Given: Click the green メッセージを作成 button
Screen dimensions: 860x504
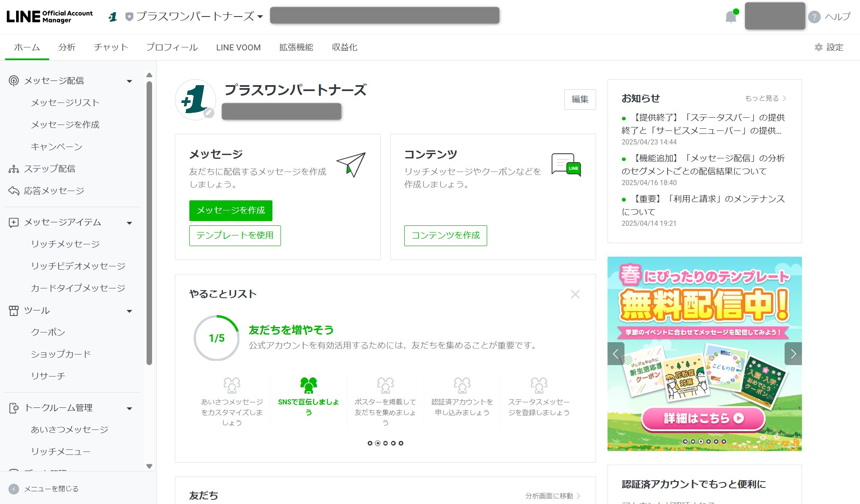Looking at the screenshot, I should coord(230,210).
